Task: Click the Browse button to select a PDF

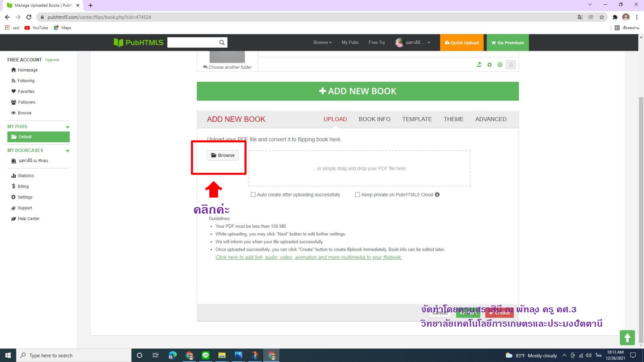Action: tap(223, 155)
